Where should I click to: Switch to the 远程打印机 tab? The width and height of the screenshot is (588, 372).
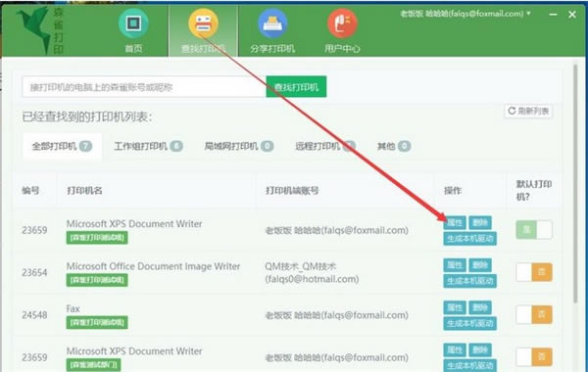coord(324,146)
